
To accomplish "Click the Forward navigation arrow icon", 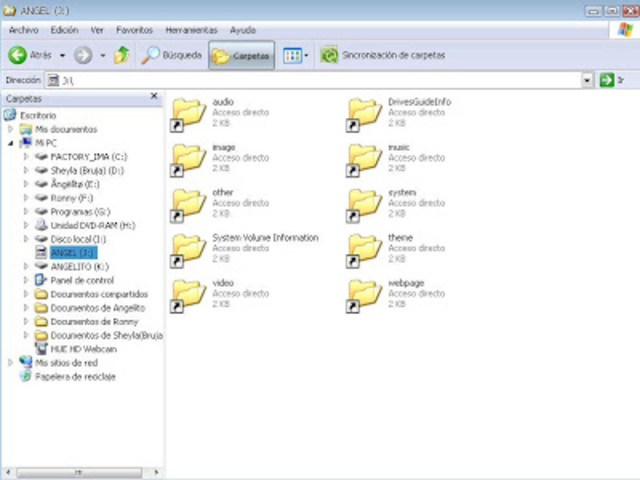I will [x=83, y=55].
